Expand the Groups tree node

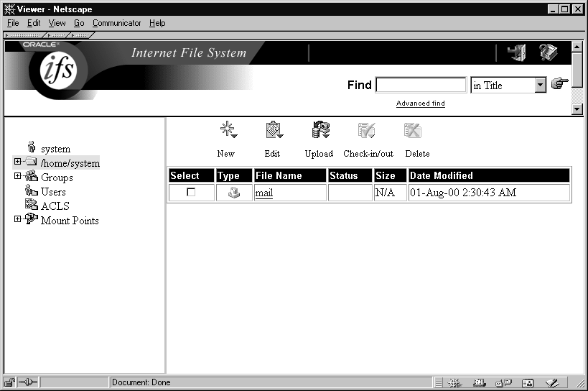click(17, 175)
